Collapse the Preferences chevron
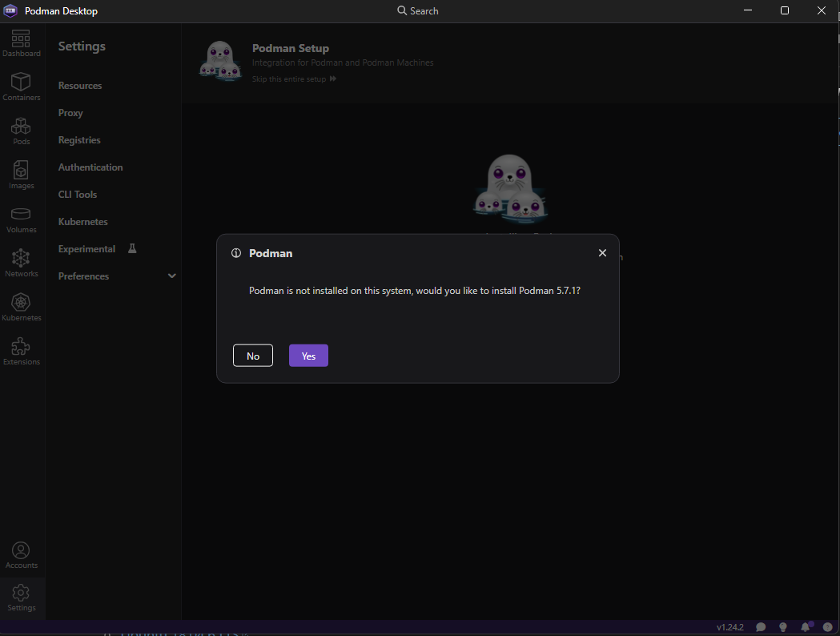Image resolution: width=840 pixels, height=636 pixels. coord(171,276)
